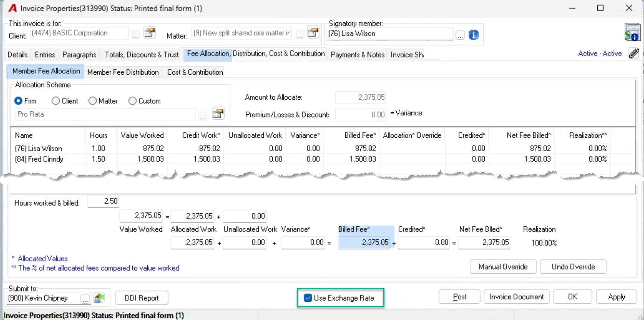This screenshot has height=320, width=644.
Task: Open client details icon next to BASIC Corporation
Action: [150, 32]
